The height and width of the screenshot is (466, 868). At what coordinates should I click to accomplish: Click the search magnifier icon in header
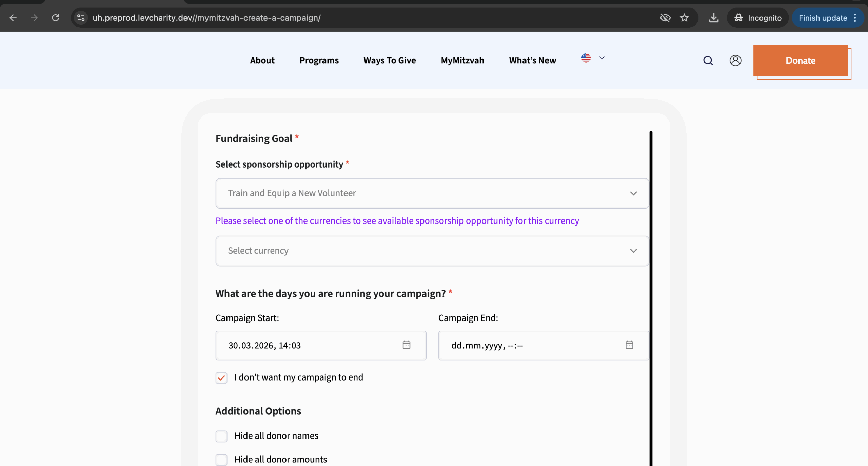(708, 61)
